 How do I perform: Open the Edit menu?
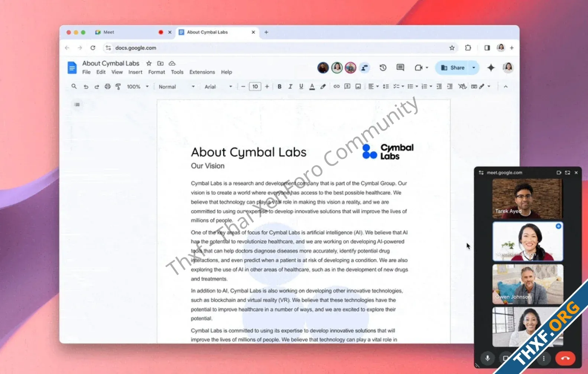pyautogui.click(x=101, y=72)
